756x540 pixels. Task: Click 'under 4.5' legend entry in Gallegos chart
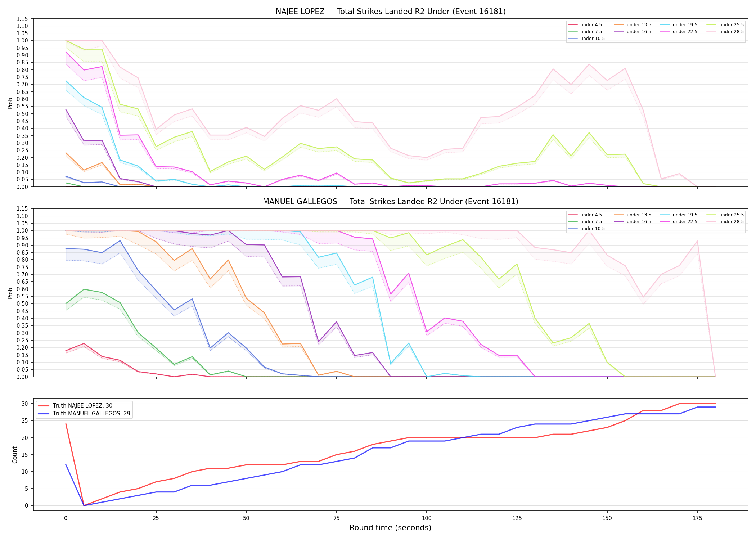click(585, 215)
